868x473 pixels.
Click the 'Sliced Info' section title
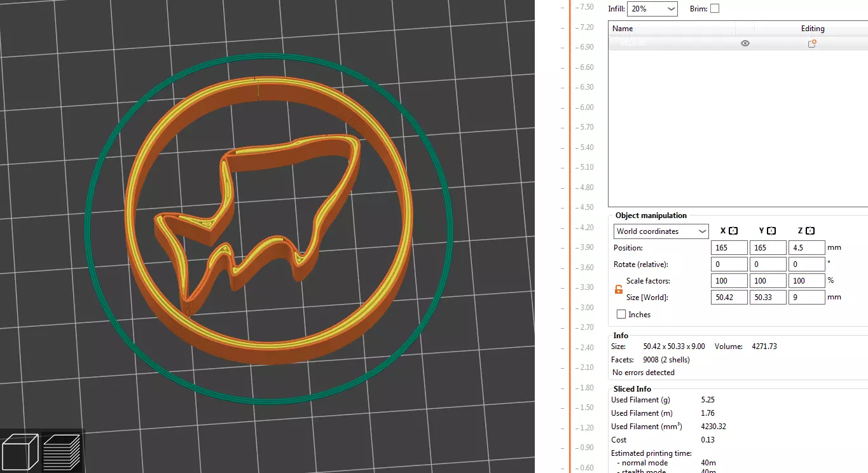tap(632, 389)
